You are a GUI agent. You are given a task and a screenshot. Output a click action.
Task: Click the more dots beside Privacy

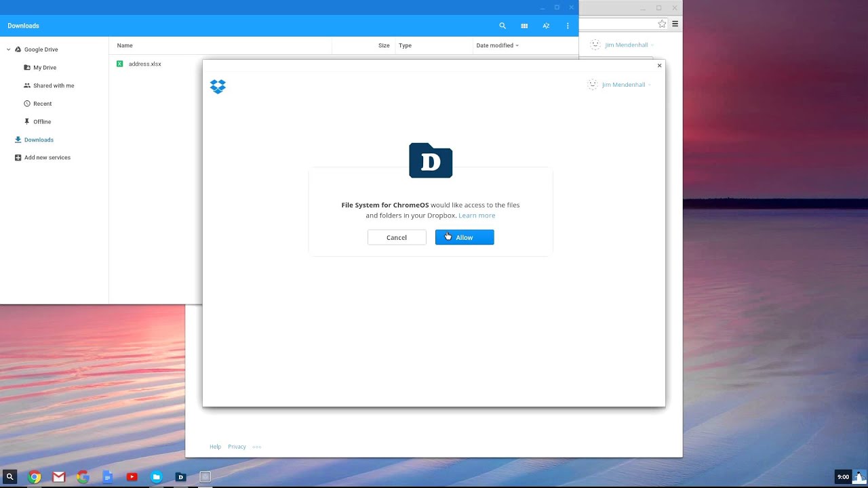click(256, 447)
